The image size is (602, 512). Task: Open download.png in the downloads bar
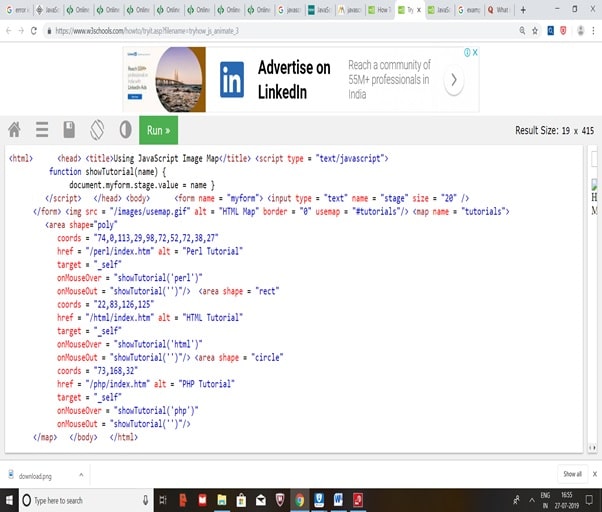point(35,476)
